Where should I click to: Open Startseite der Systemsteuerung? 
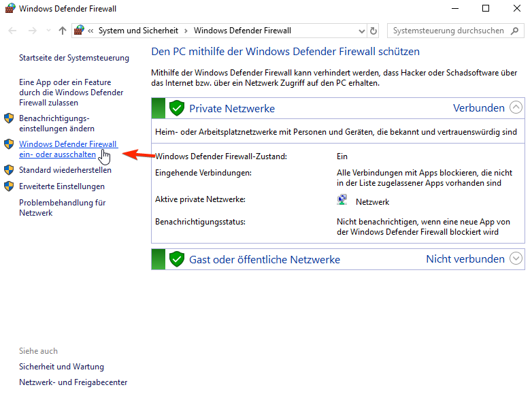[74, 58]
